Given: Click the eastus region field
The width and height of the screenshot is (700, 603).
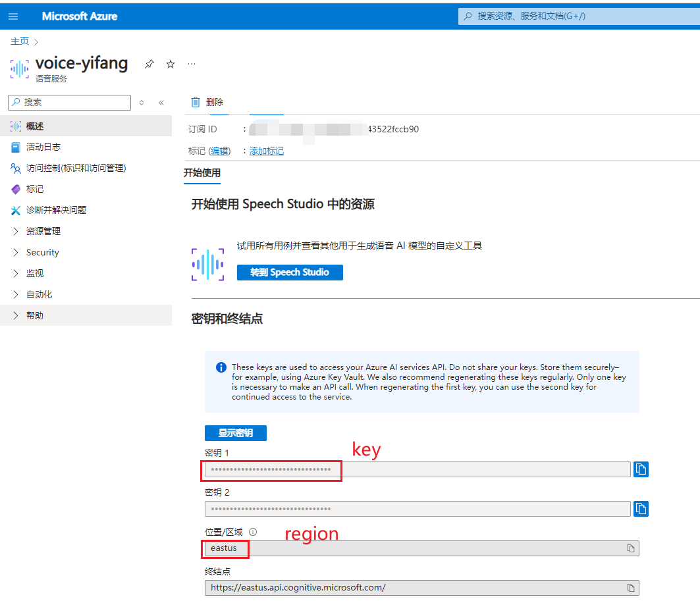Looking at the screenshot, I should coord(422,548).
